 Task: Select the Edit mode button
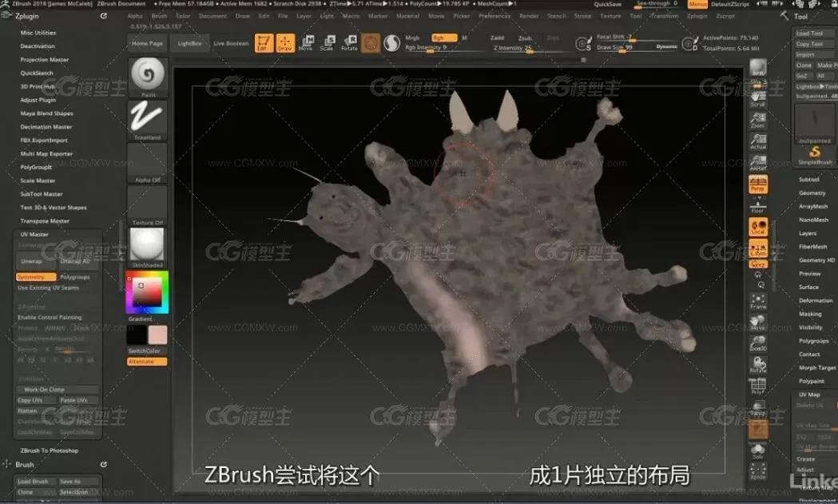pos(264,43)
